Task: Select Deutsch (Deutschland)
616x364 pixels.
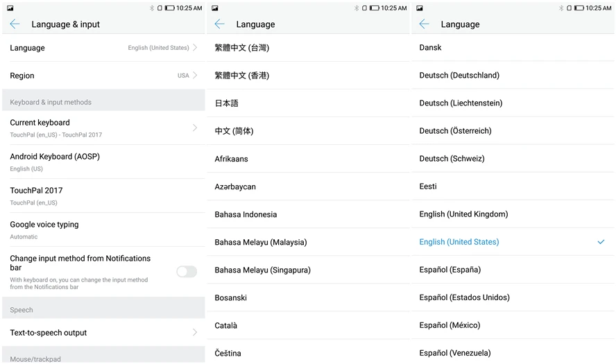Action: click(513, 75)
